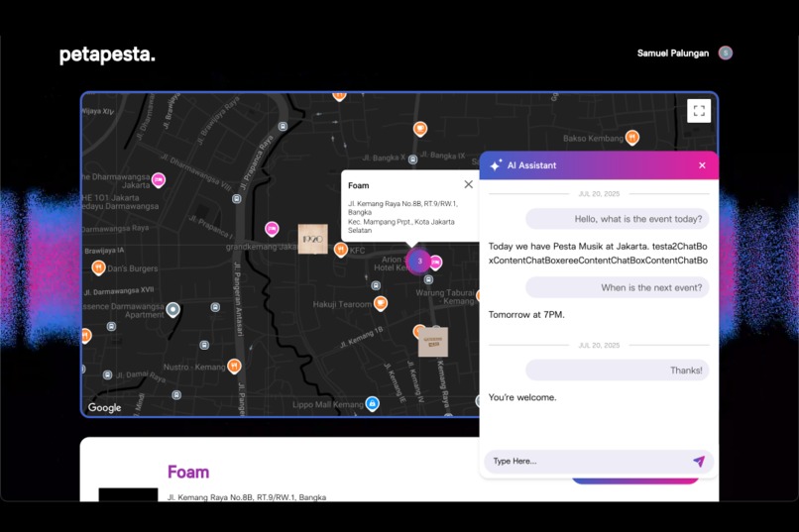799x532 pixels.
Task: Click the petapesta logo
Action: coord(107,54)
